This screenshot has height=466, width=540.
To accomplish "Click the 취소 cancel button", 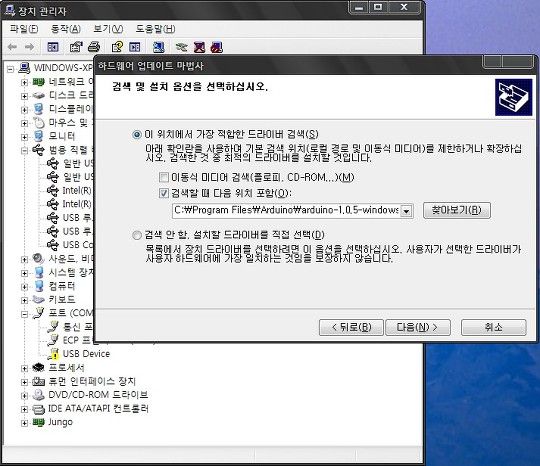I will 494,327.
